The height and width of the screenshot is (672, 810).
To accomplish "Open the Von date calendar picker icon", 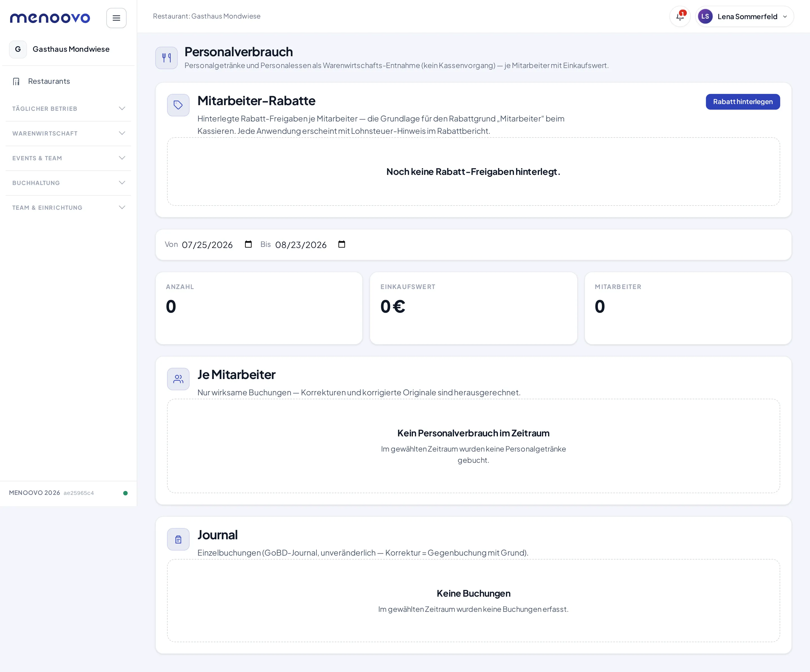I will point(248,244).
